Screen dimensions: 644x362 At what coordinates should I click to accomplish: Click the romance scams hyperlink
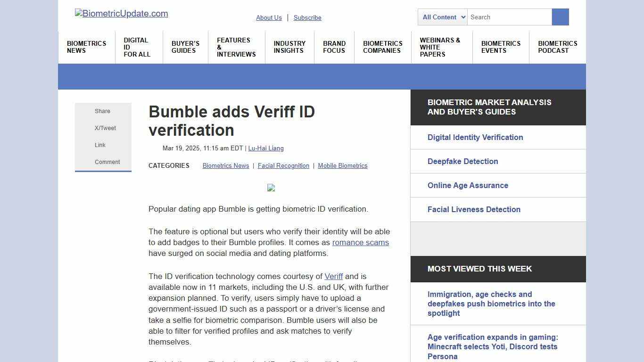click(361, 242)
